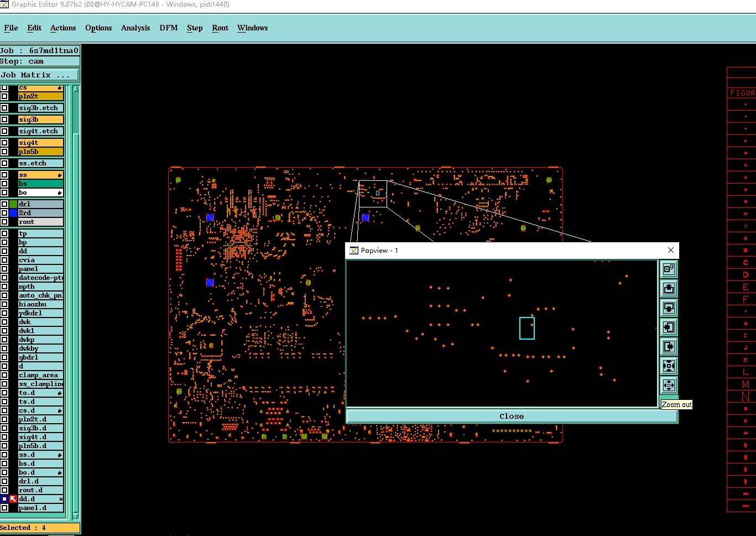Select the sig3b.etch layer name
This screenshot has height=536, width=756.
click(41, 108)
